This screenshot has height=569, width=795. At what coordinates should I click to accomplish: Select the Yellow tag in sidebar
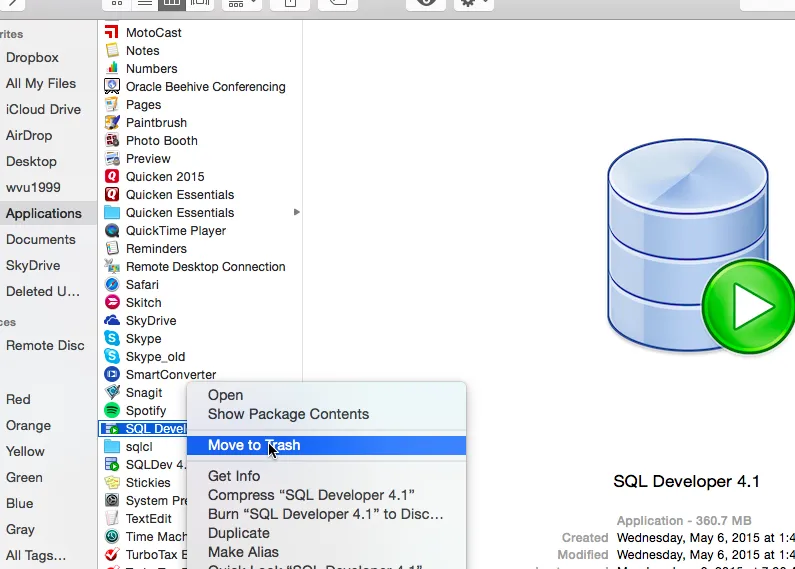point(25,451)
